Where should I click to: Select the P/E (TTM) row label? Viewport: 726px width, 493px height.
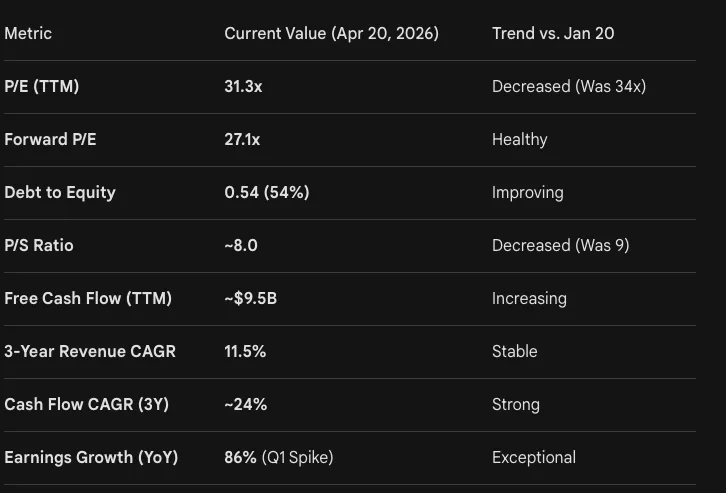(x=41, y=87)
